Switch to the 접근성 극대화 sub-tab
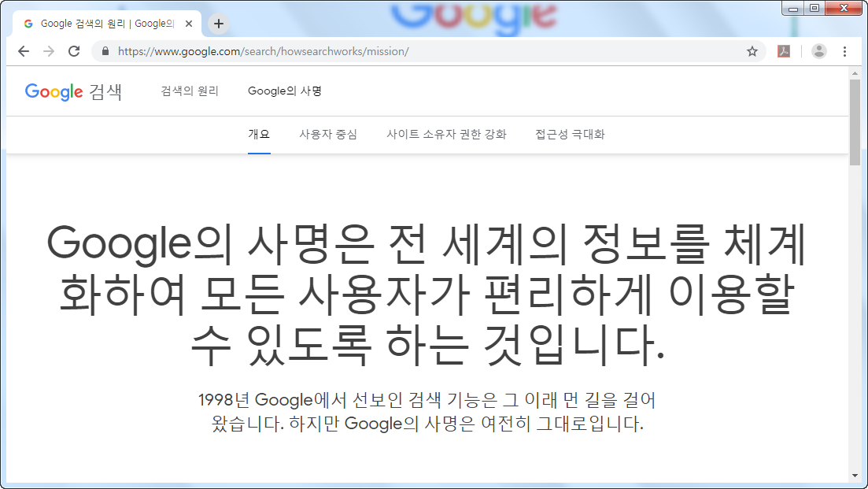Image resolution: width=868 pixels, height=489 pixels. click(570, 135)
